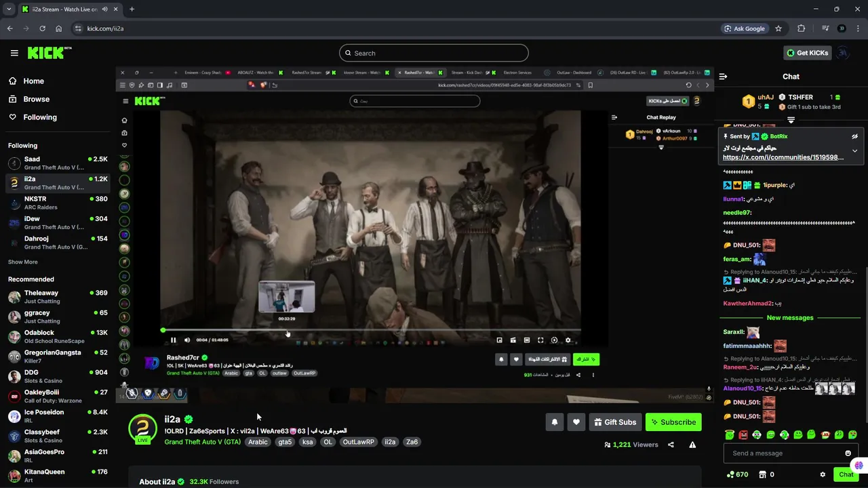Select the red angry emote

(x=743, y=434)
